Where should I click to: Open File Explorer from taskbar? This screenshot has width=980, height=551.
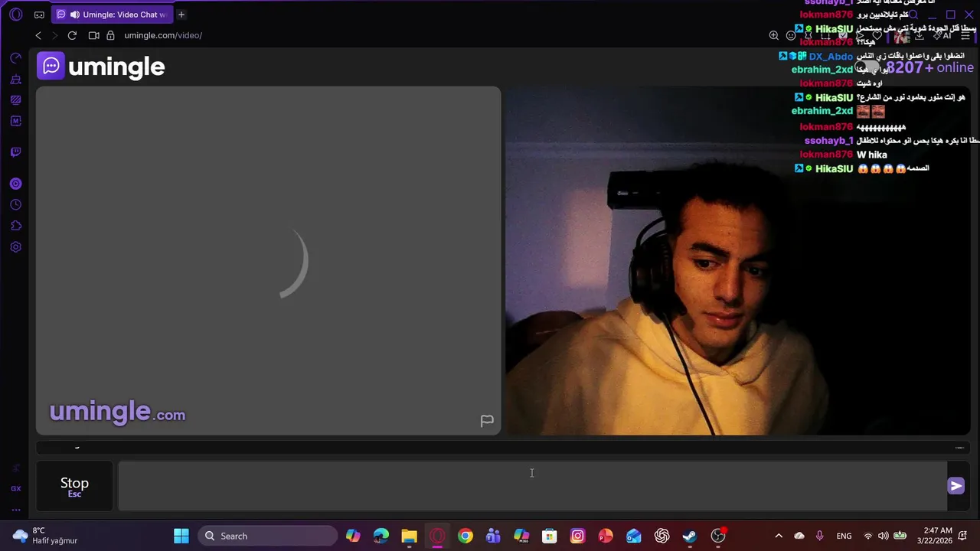(x=409, y=536)
